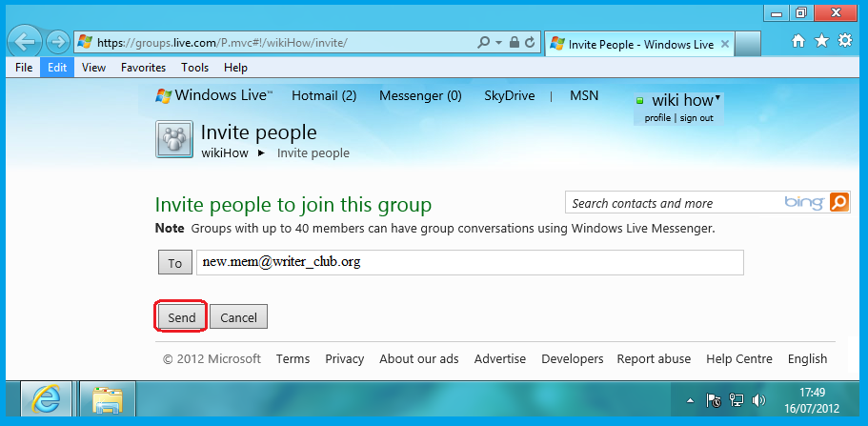This screenshot has width=868, height=426.
Task: Click the security lock icon
Action: 515,42
